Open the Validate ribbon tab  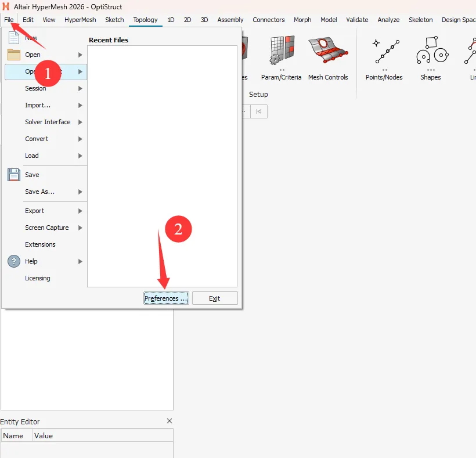click(357, 20)
